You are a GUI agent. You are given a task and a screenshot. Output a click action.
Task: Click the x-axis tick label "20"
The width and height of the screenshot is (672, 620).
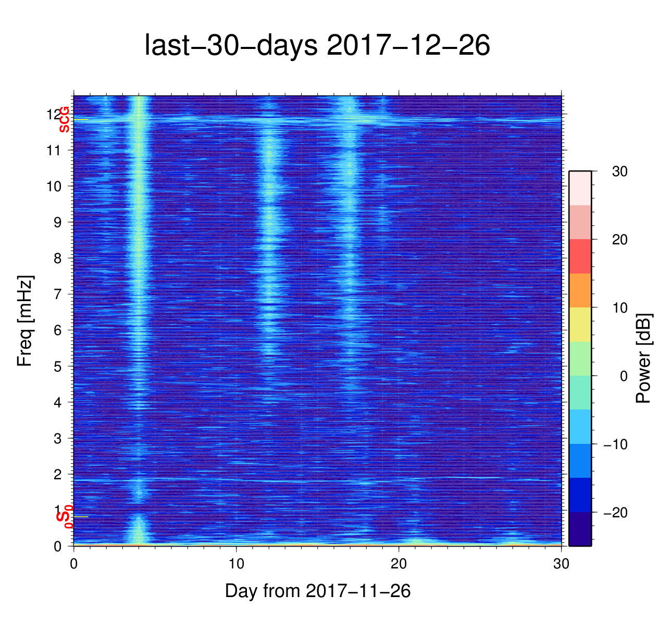click(399, 565)
